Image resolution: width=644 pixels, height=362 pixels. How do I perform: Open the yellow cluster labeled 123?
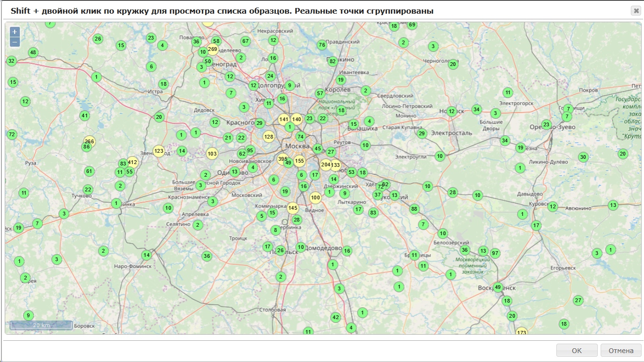coord(159,151)
